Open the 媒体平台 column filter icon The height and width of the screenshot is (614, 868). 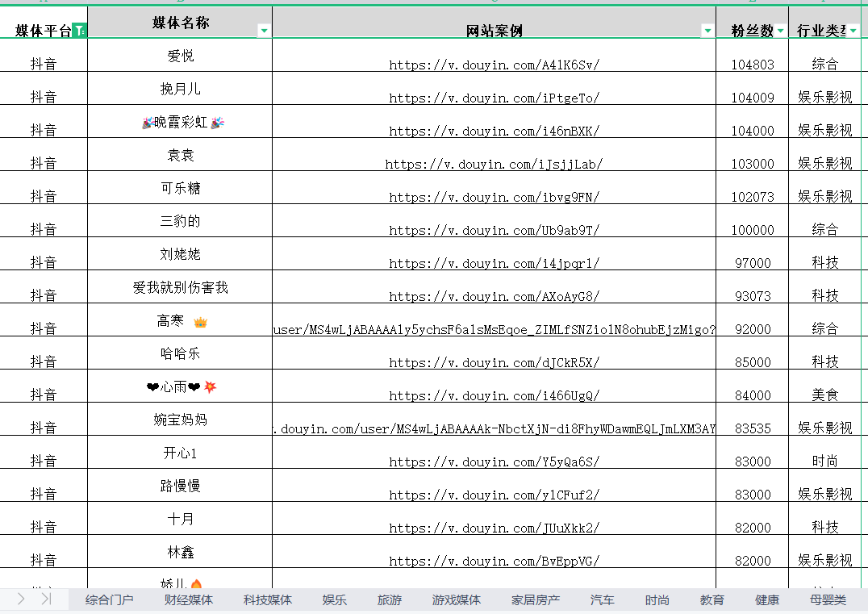pyautogui.click(x=81, y=31)
